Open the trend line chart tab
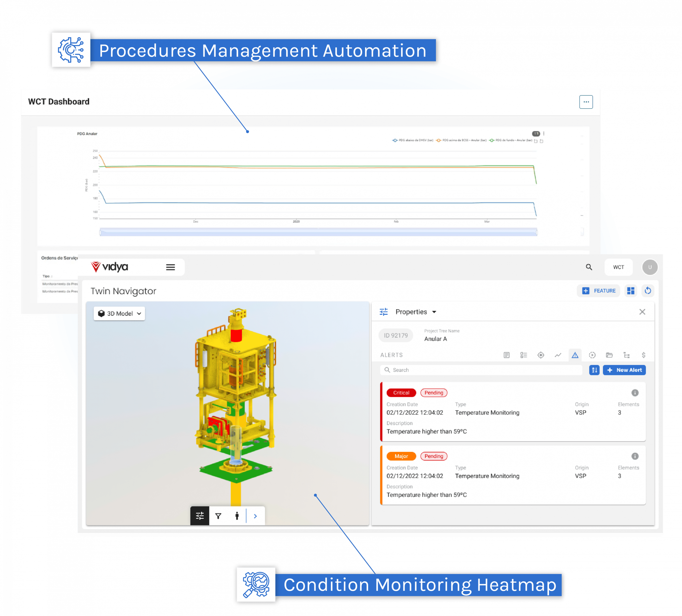682x616 pixels. pos(558,355)
